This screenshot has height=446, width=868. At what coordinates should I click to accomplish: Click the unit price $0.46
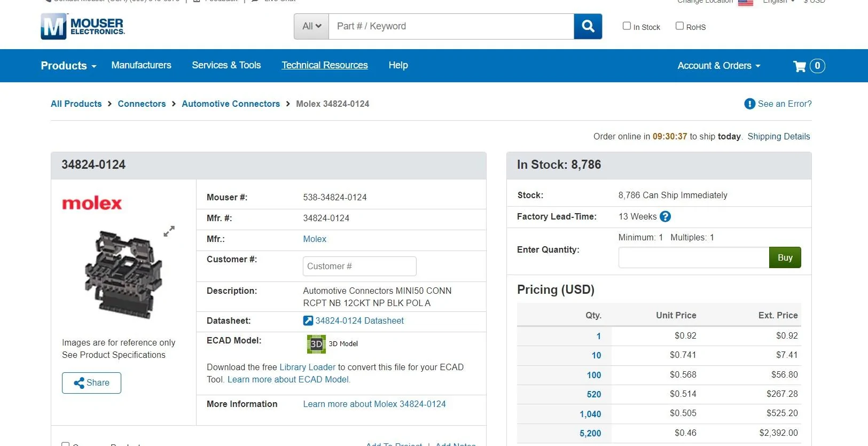pyautogui.click(x=685, y=433)
